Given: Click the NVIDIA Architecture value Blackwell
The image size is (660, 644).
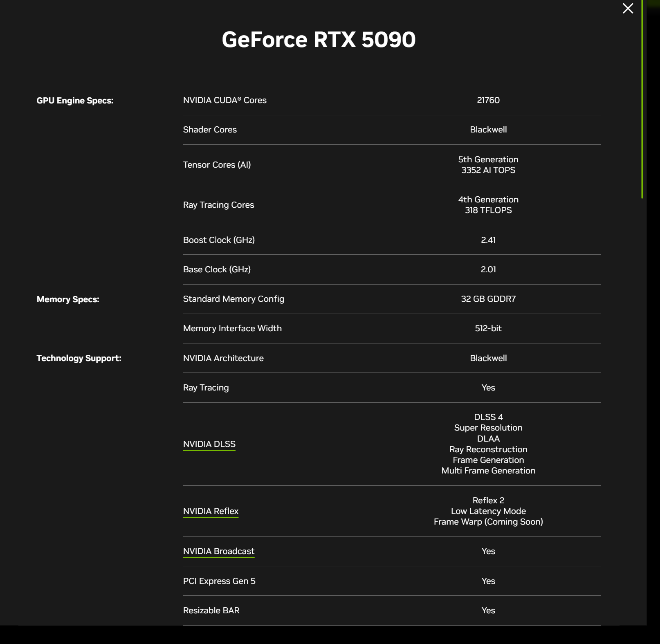Looking at the screenshot, I should 488,358.
